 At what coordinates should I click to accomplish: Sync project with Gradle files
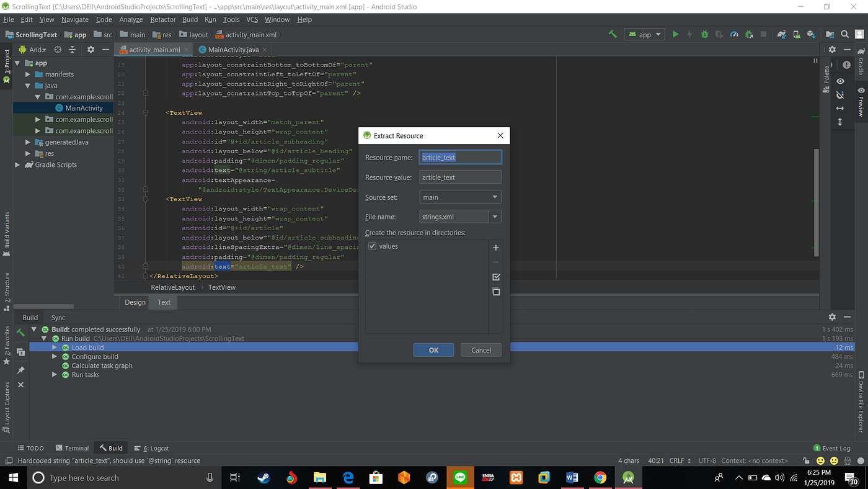pyautogui.click(x=781, y=34)
